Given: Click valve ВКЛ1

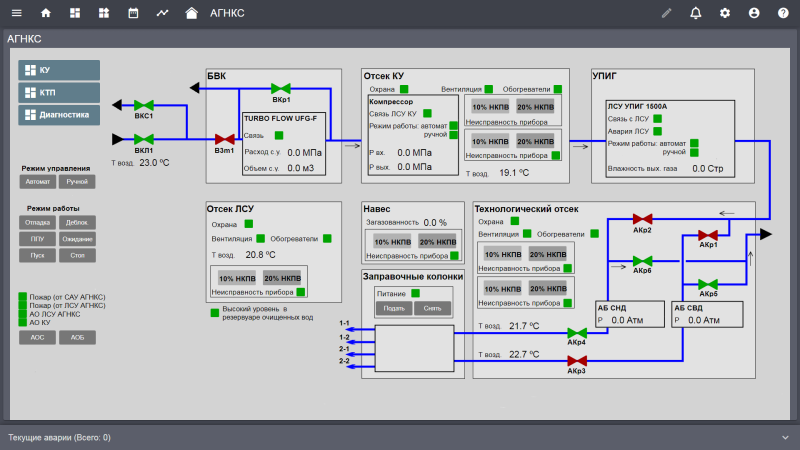Looking at the screenshot, I should tap(144, 139).
